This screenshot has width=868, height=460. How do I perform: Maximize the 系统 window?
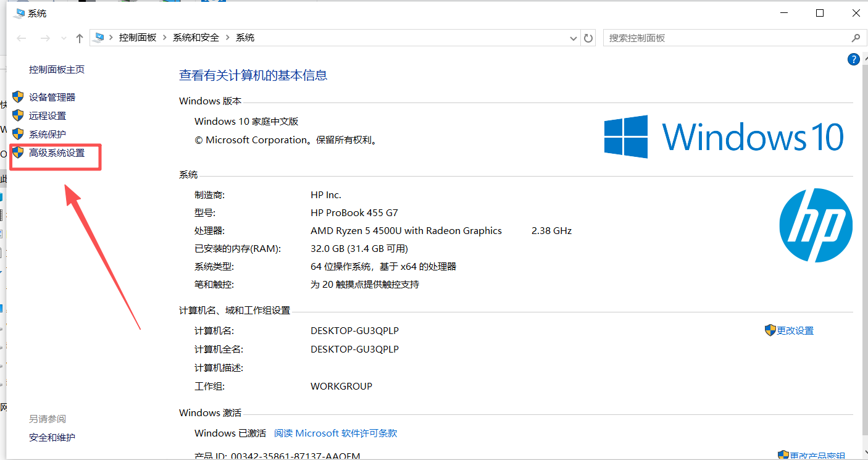(x=820, y=13)
